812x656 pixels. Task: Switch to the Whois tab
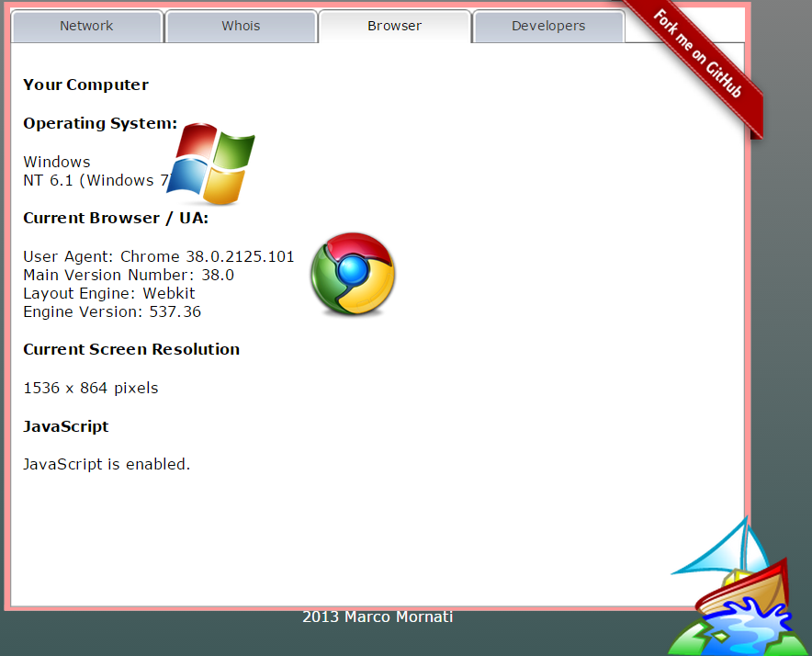241,26
